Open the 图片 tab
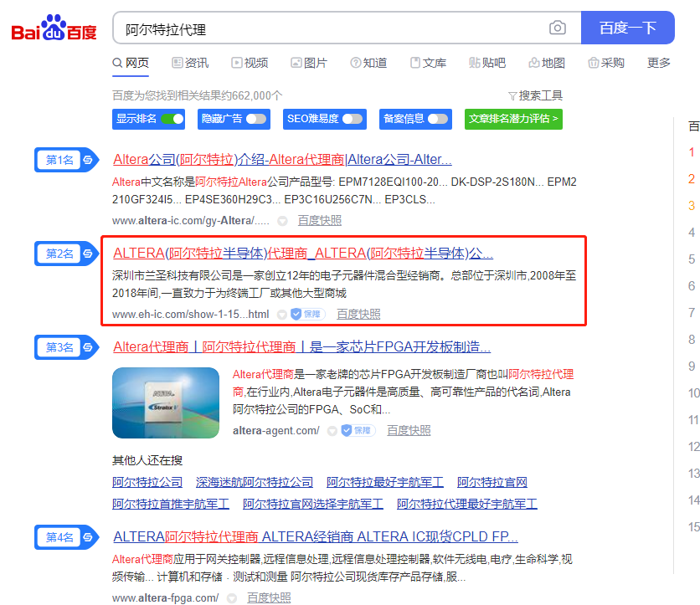 pyautogui.click(x=309, y=63)
